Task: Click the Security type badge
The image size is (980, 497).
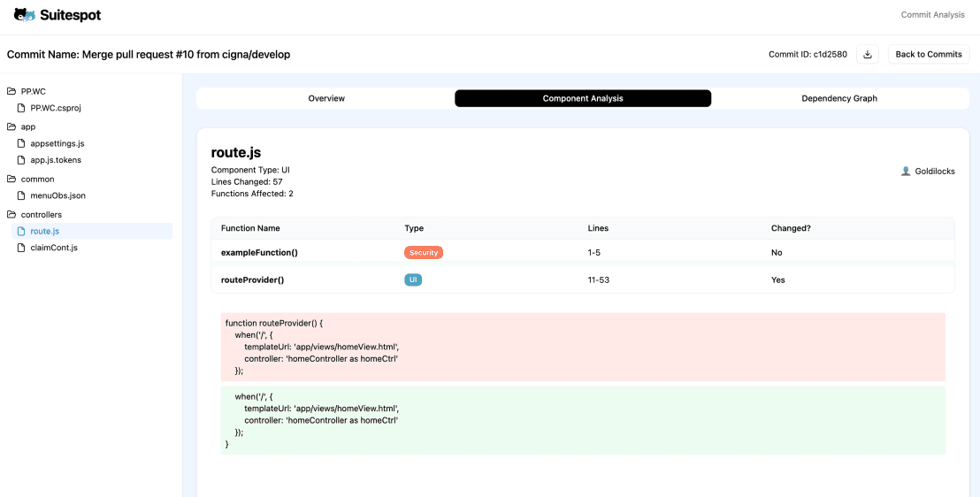Action: 424,253
